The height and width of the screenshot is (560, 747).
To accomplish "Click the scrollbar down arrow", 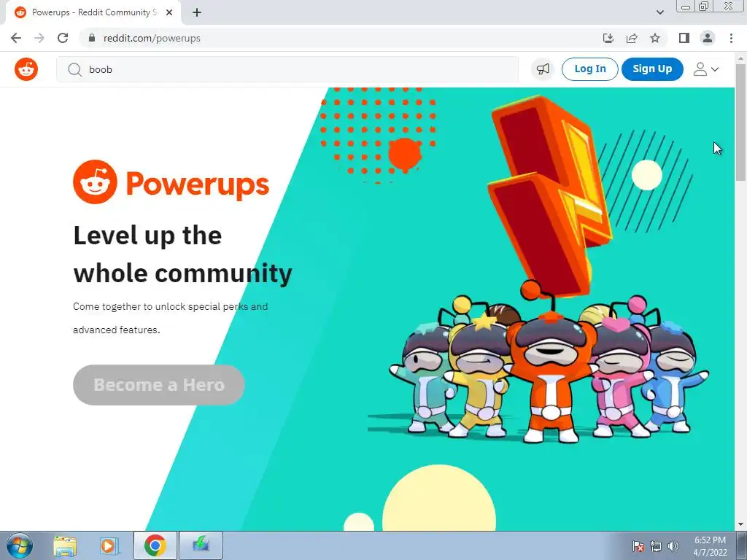I will (x=741, y=525).
